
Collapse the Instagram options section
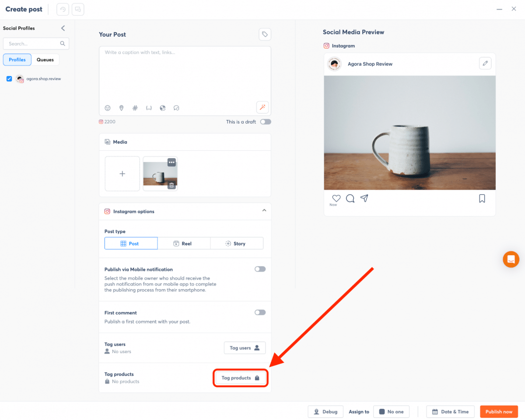tap(264, 210)
